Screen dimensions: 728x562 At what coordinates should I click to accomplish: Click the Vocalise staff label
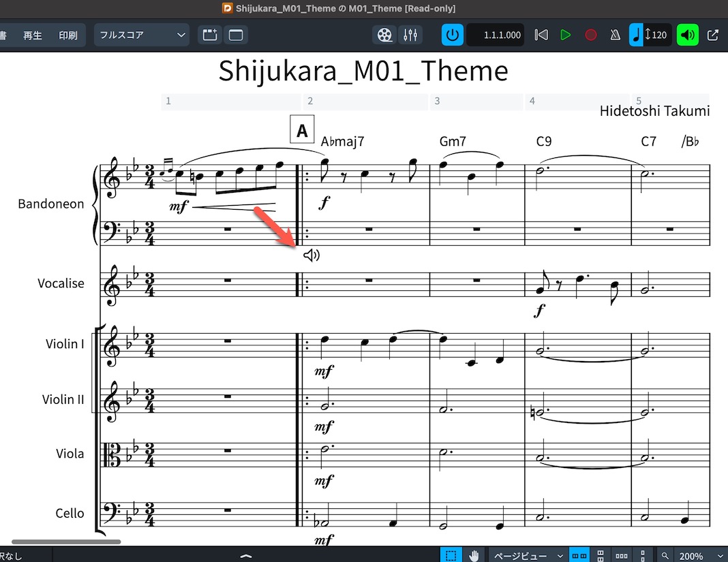61,283
